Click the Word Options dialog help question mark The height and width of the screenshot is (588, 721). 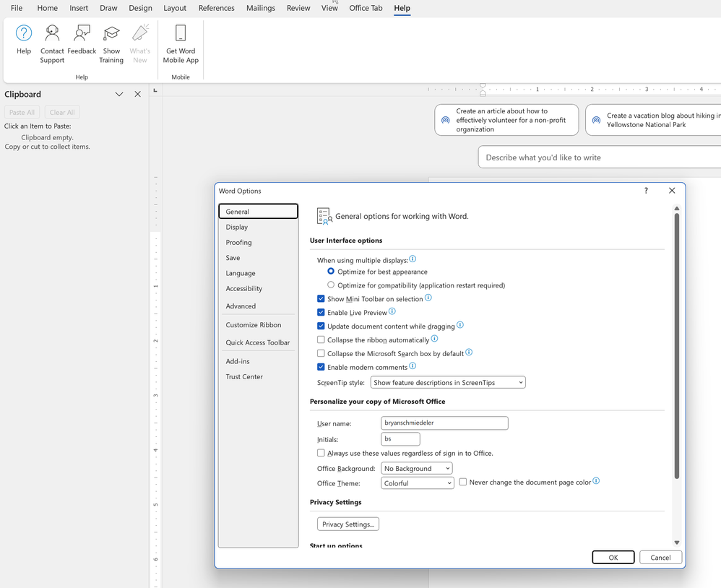pyautogui.click(x=645, y=191)
